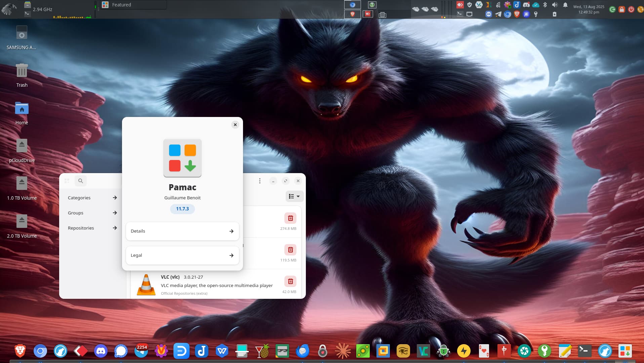The width and height of the screenshot is (644, 363).
Task: Remove VLC using its trash icon
Action: [290, 281]
